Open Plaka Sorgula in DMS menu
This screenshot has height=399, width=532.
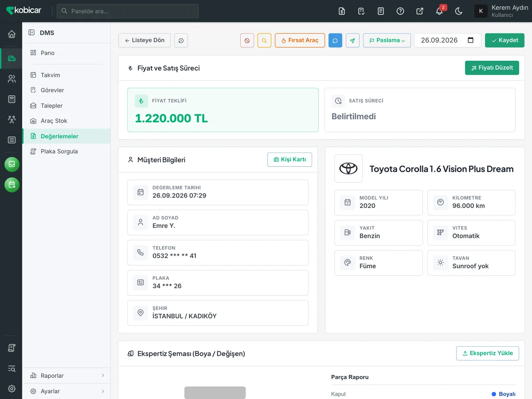click(x=66, y=151)
